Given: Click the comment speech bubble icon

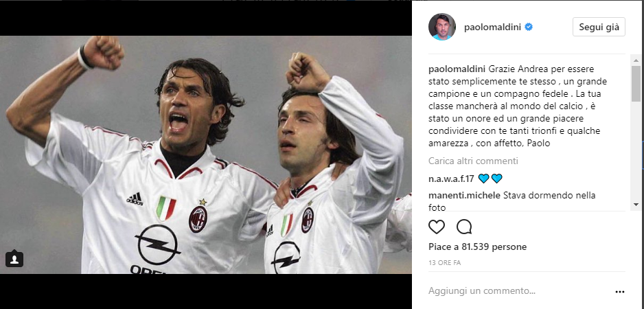Looking at the screenshot, I should [464, 227].
